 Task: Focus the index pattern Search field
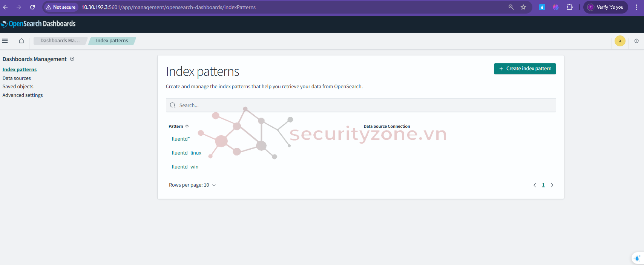[x=361, y=105]
